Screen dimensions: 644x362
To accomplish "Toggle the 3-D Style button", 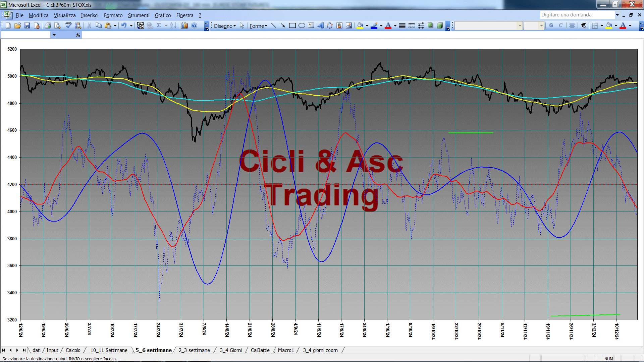I will [x=440, y=25].
